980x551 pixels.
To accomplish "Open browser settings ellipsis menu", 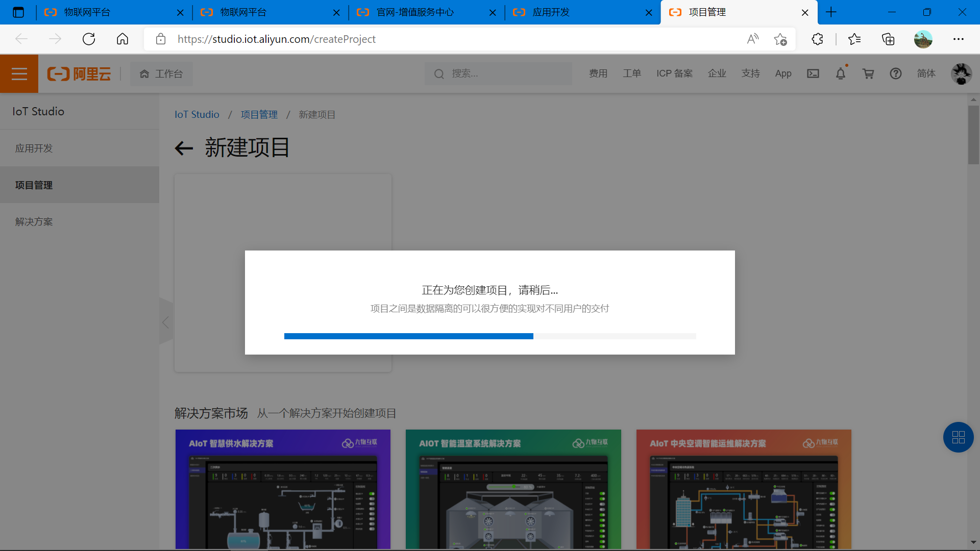I will (958, 39).
